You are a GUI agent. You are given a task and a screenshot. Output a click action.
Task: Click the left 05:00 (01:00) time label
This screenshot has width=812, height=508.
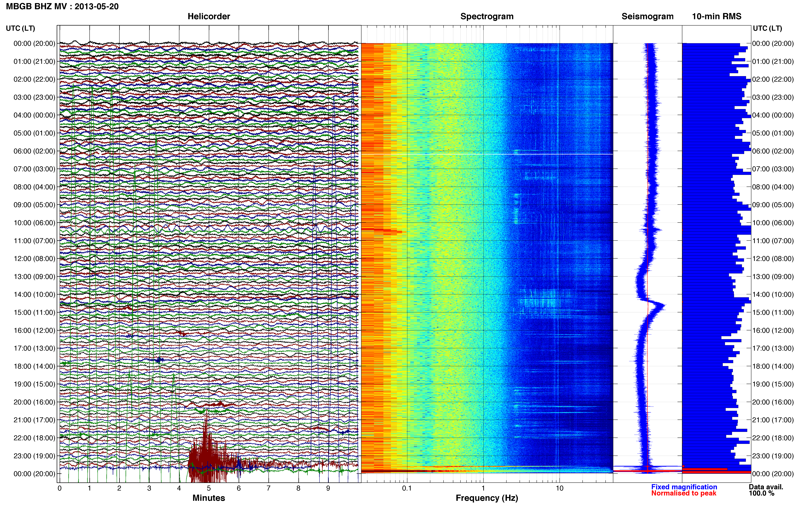34,133
